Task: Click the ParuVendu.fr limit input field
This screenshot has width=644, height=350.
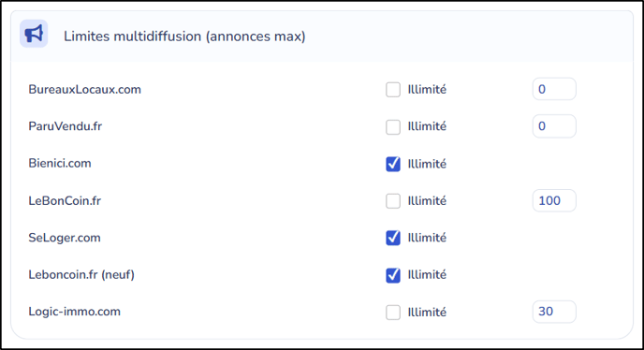Action: point(554,126)
